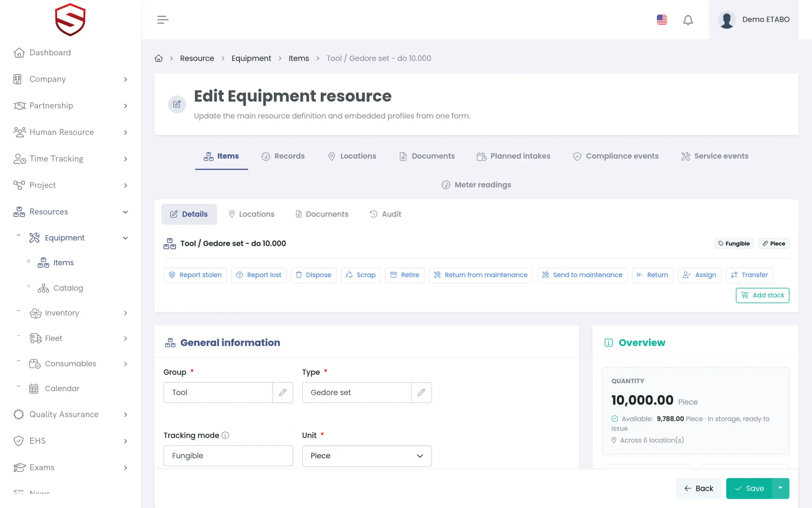Open the Compliance events tab

coord(615,156)
